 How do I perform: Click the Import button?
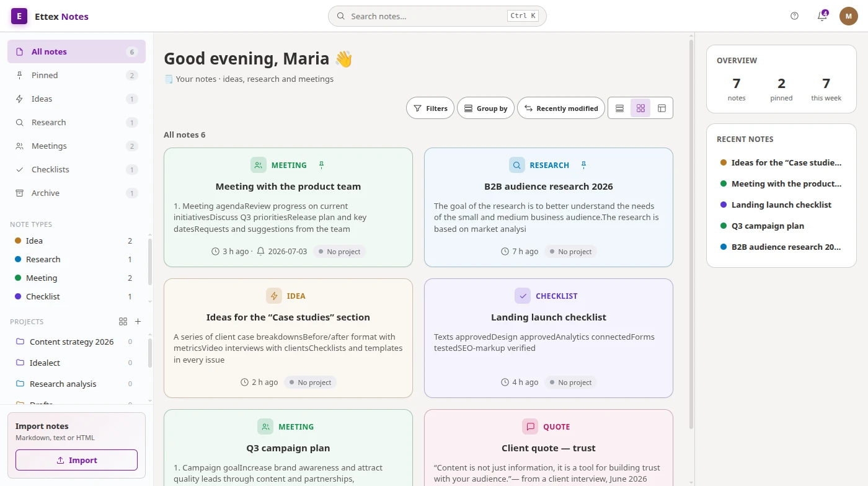[x=76, y=460]
